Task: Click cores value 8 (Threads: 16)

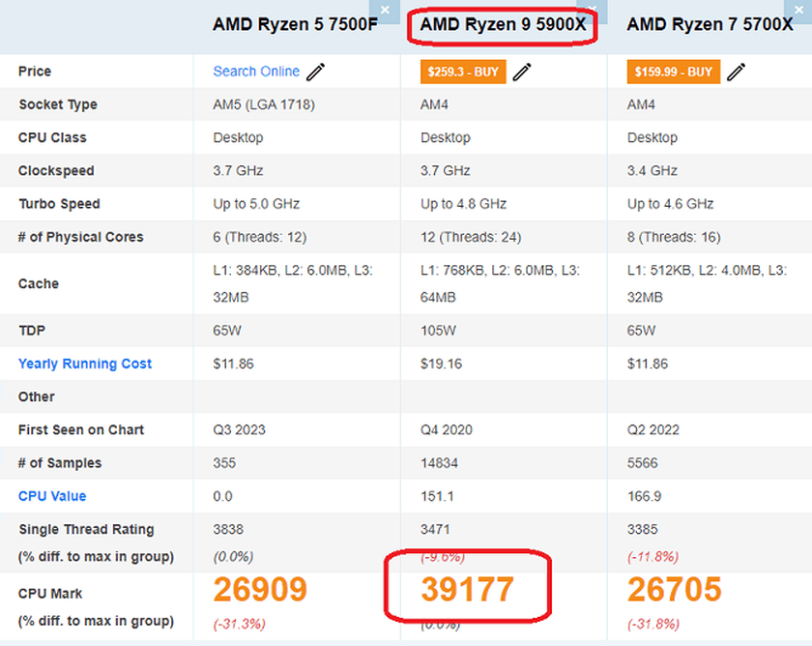Action: tap(674, 237)
